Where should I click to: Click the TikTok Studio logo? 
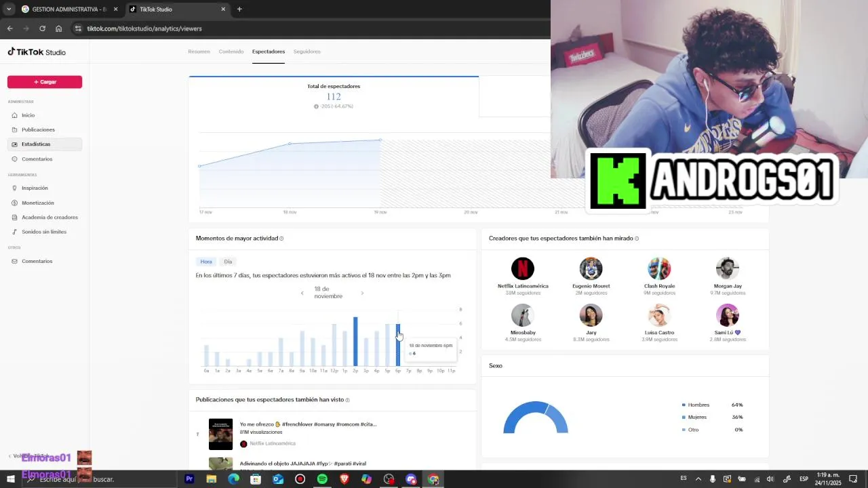(x=37, y=52)
